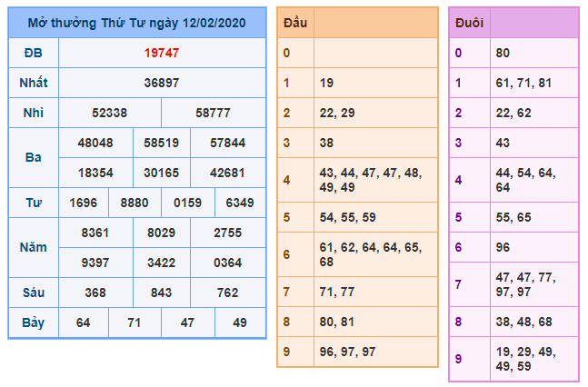The image size is (588, 387).
Task: Click the 'Đuôi' column header
Action: coord(469,22)
